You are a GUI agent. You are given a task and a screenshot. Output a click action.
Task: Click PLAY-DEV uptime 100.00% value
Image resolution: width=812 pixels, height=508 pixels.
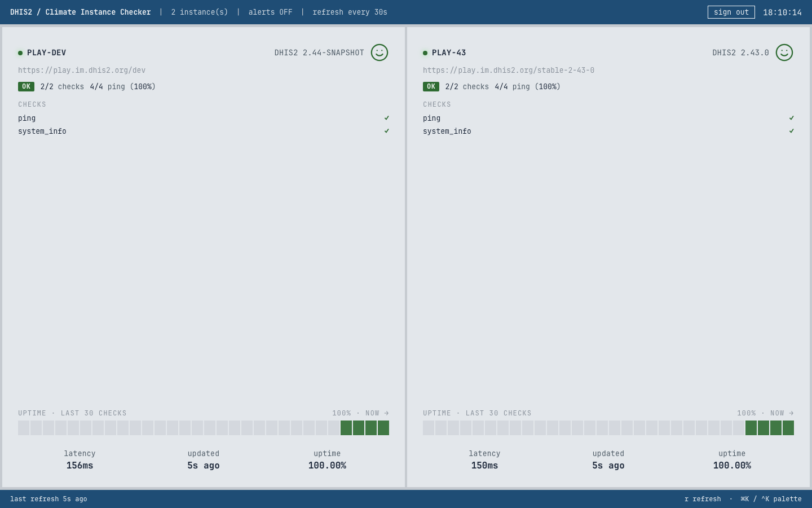click(x=327, y=466)
